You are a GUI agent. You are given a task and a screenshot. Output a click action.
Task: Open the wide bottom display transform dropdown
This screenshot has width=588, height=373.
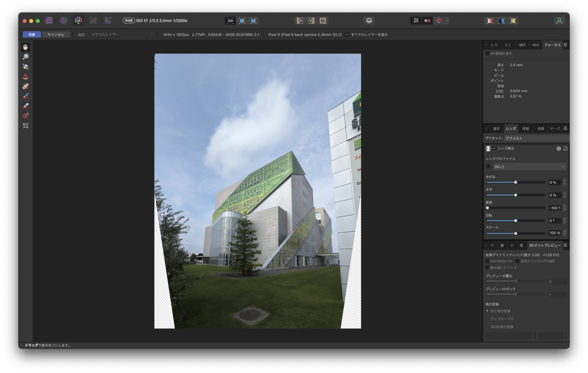pos(511,336)
